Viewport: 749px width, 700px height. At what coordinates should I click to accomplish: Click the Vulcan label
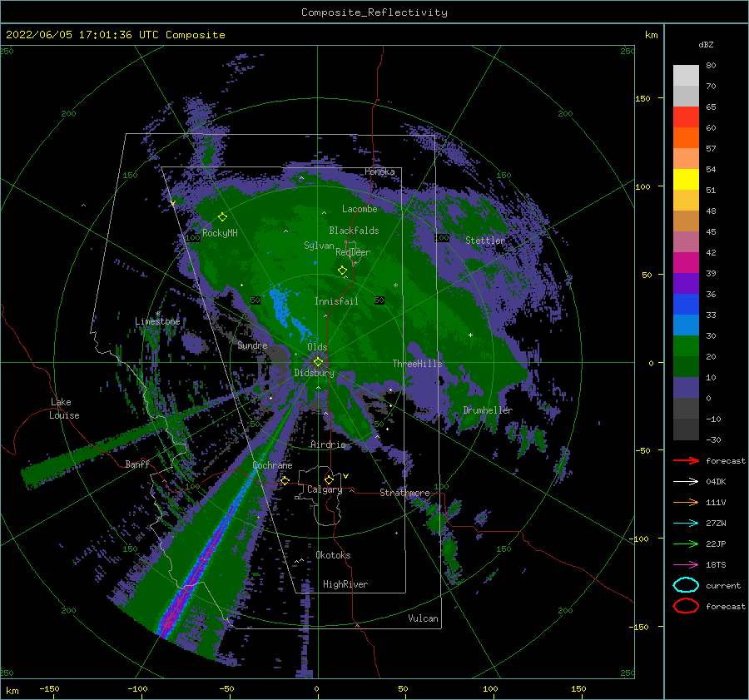(x=423, y=618)
